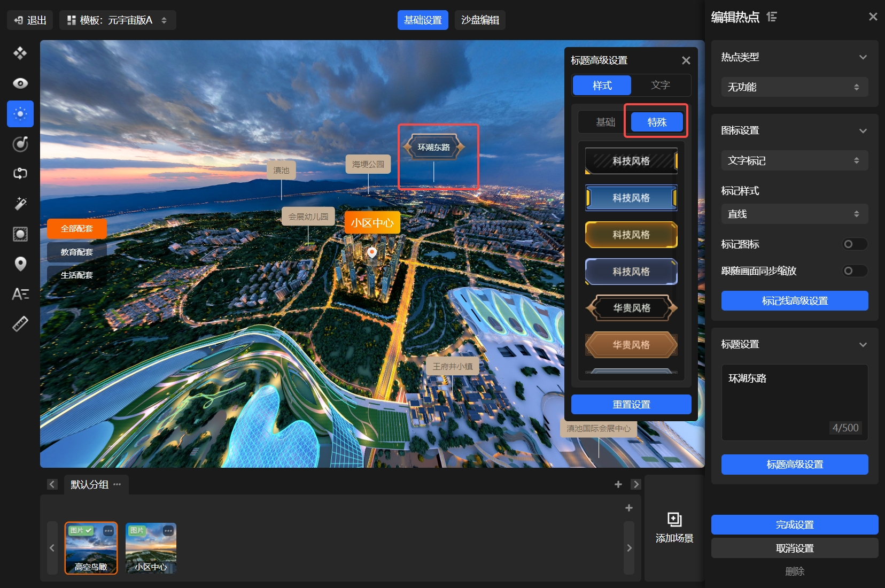Collapse the 标题设置 section
Viewport: 885px width, 588px height.
863,345
